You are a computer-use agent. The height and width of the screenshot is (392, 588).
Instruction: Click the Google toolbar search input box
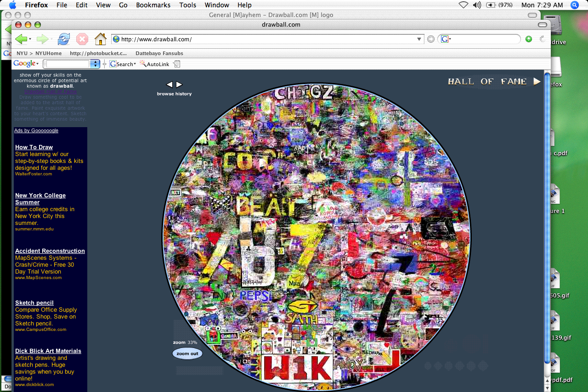(x=68, y=64)
